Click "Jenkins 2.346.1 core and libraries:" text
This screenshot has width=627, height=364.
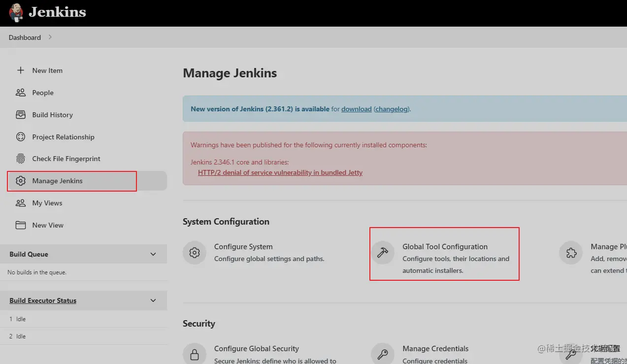pos(240,162)
